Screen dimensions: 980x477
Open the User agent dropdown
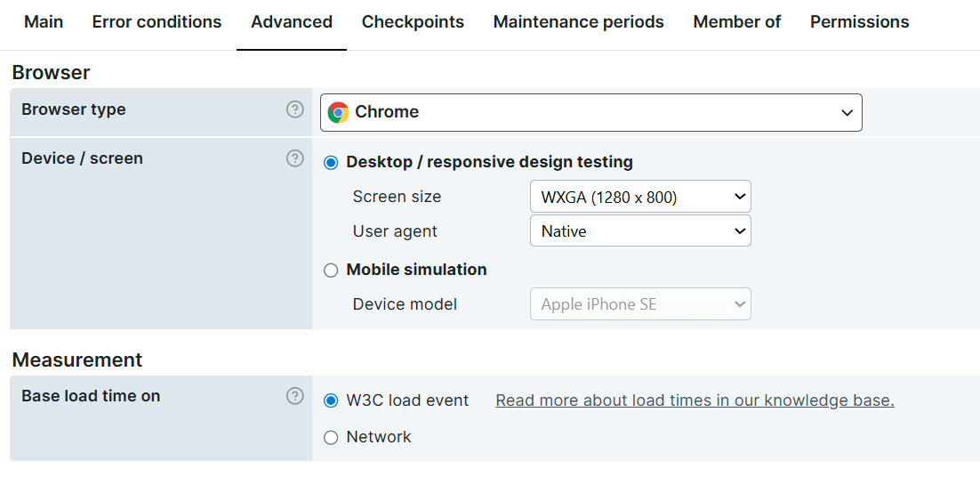(639, 231)
